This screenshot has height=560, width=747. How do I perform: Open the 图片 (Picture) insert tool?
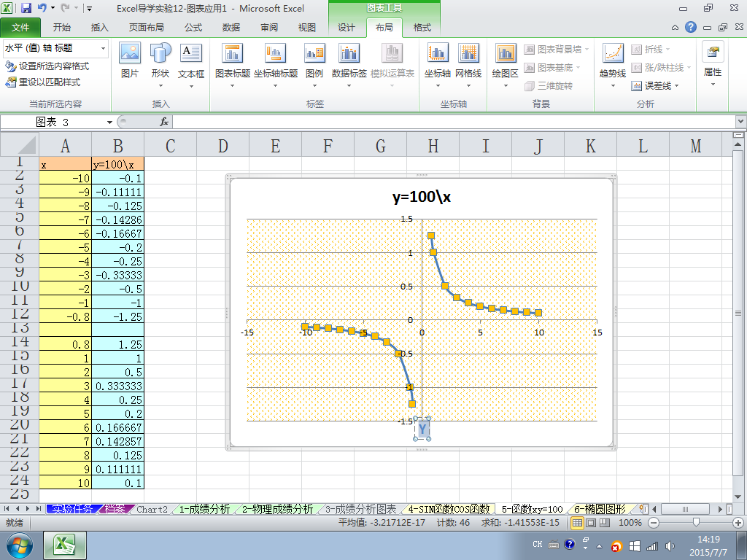click(130, 61)
